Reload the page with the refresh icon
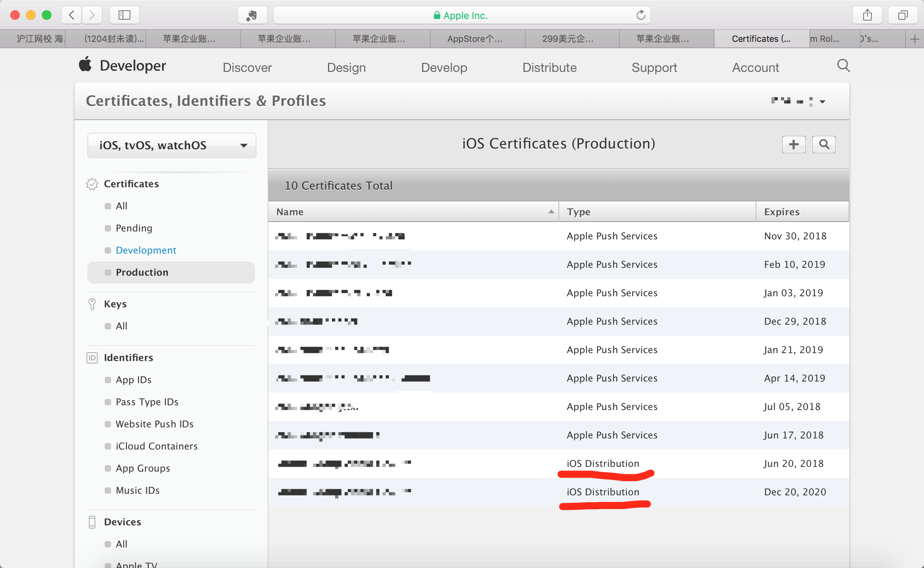This screenshot has width=924, height=568. [641, 15]
